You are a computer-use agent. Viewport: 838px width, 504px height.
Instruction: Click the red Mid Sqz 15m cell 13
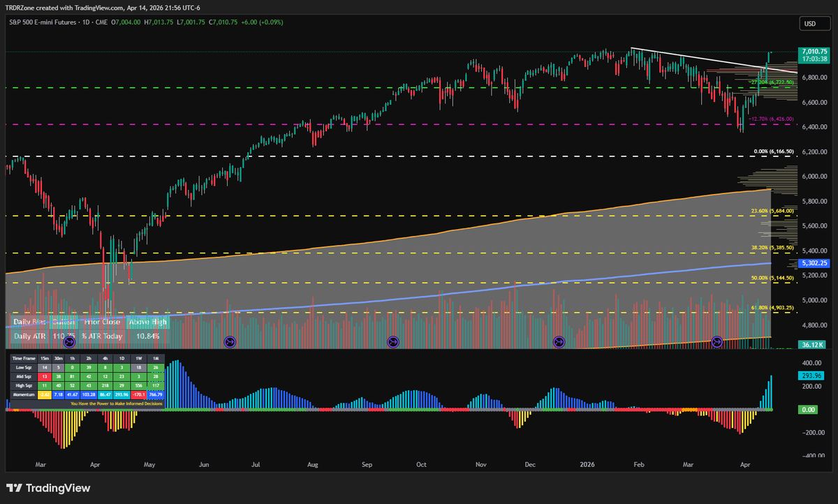45,377
